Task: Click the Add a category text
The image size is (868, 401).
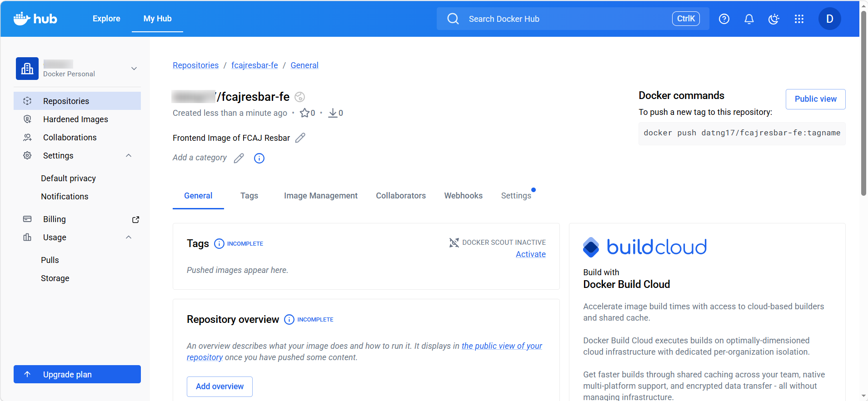Action: (200, 158)
